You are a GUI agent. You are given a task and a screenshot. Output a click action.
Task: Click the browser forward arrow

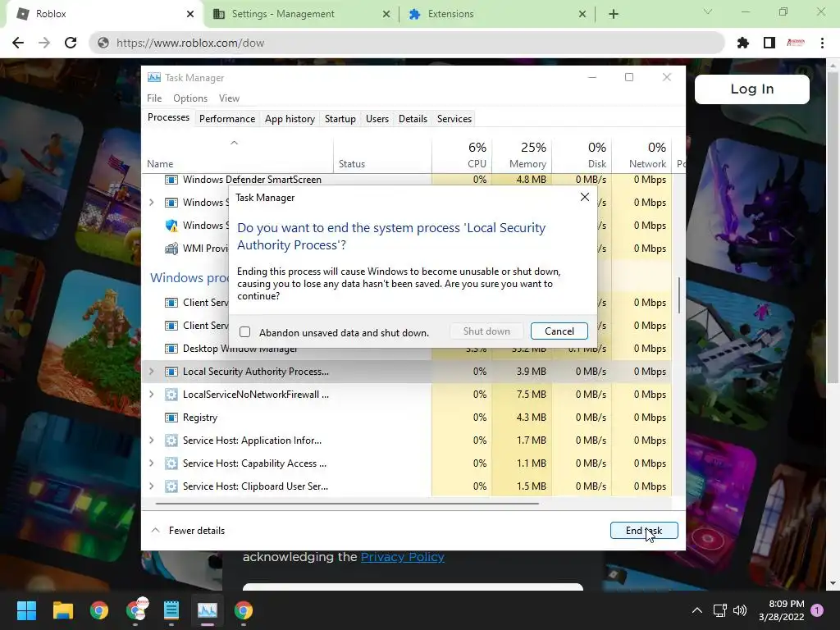(x=44, y=43)
